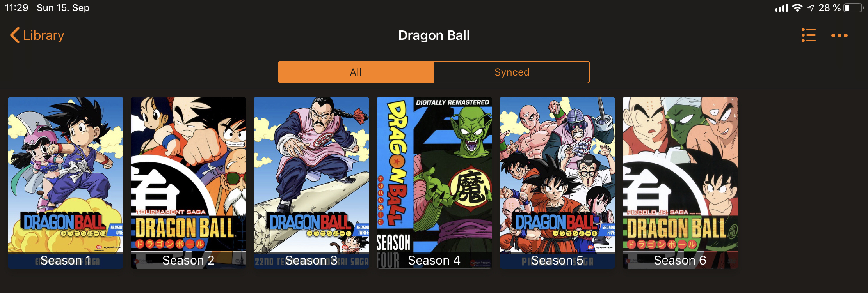868x293 pixels.
Task: Open Season 6 Piccolo Jr. Saga poster
Action: [x=680, y=182]
